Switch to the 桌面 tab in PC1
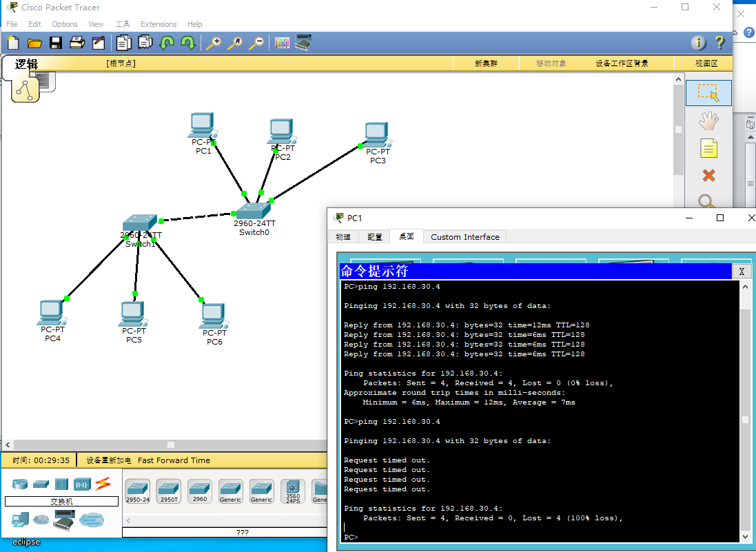 click(406, 236)
